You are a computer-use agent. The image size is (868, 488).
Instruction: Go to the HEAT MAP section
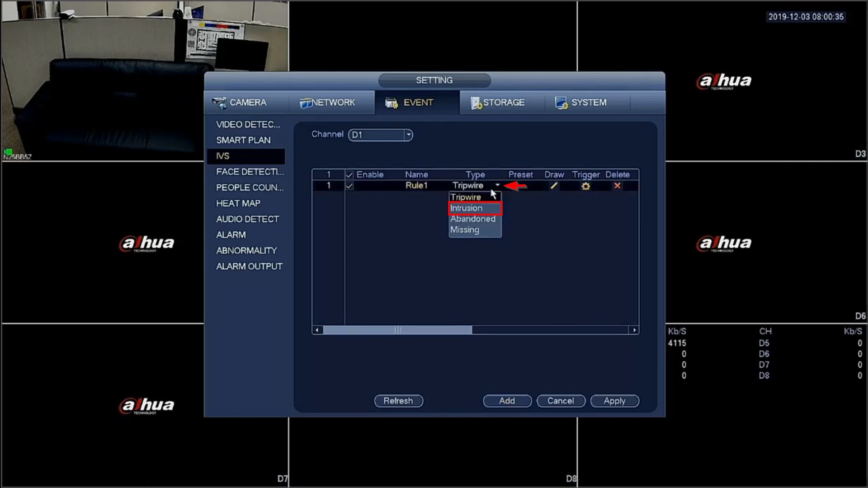point(238,203)
